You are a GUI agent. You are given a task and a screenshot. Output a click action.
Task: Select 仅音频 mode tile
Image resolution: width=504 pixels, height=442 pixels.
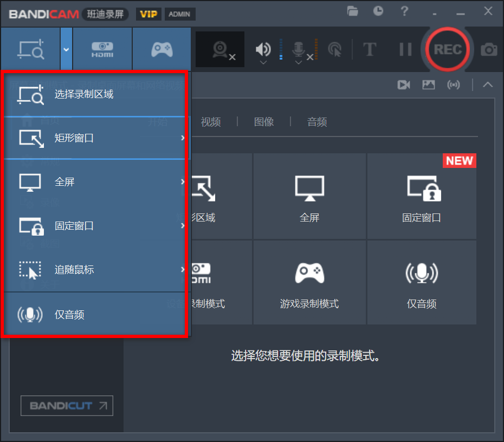tap(422, 282)
